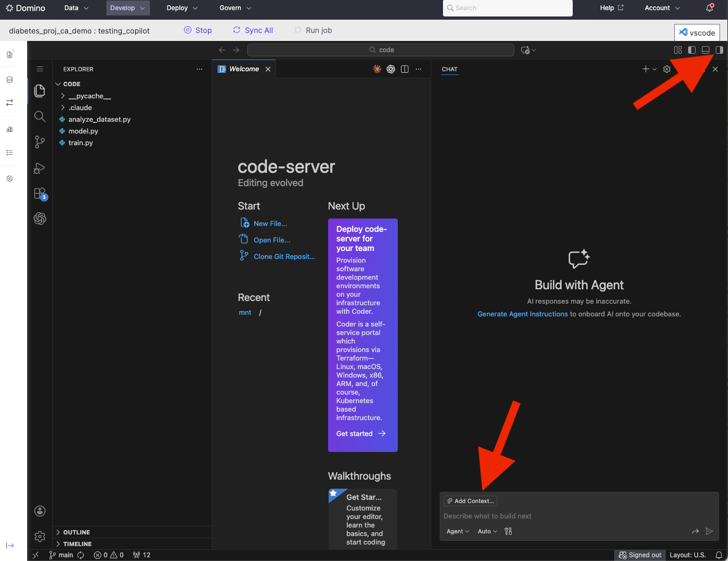Open the Agent mode dropdown
The height and width of the screenshot is (561, 728).
[458, 531]
